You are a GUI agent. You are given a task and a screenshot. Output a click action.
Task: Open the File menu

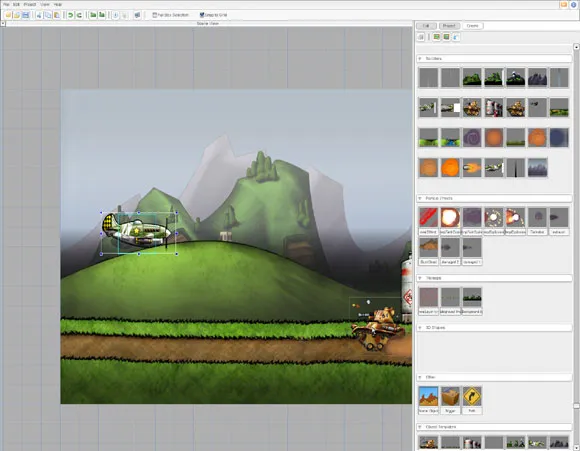pos(6,4)
